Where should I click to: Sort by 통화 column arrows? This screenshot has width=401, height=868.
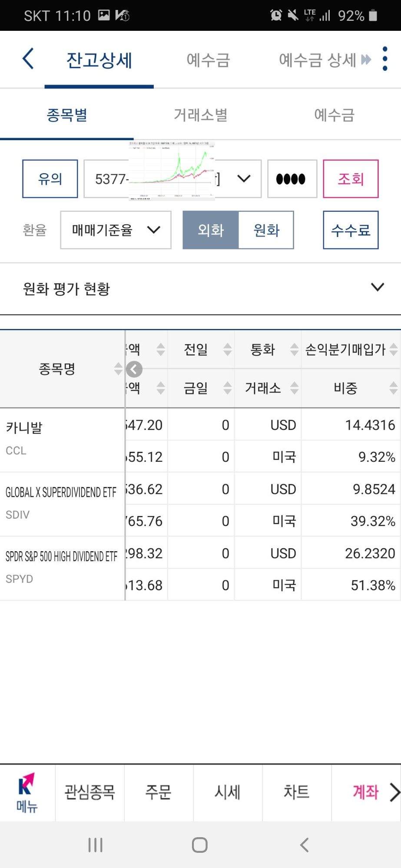pyautogui.click(x=294, y=349)
